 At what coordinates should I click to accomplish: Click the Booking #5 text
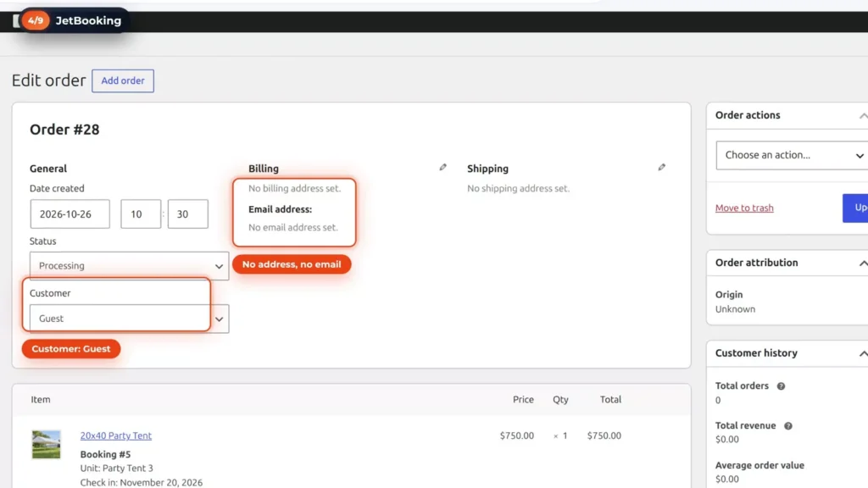click(105, 454)
